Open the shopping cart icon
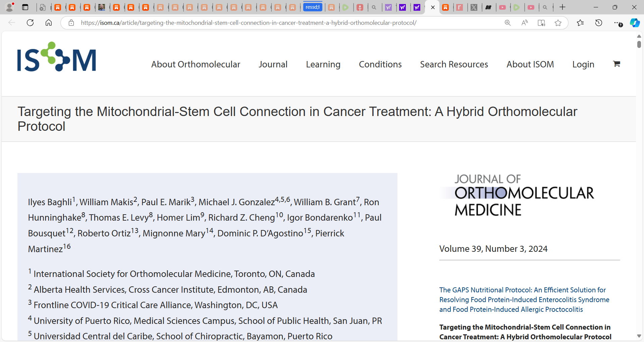 click(x=616, y=64)
